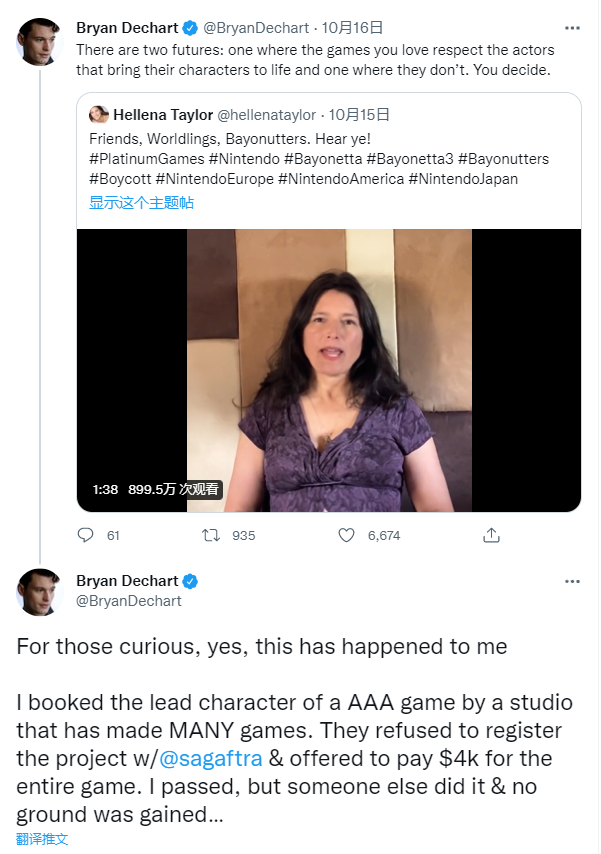Screen dimensions: 601x854
Task: Open the more options menu on first tweet
Action: pos(571,27)
